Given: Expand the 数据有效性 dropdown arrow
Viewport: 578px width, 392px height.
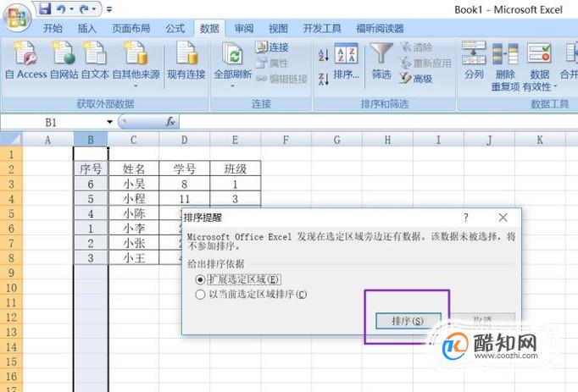Looking at the screenshot, I should click(555, 87).
